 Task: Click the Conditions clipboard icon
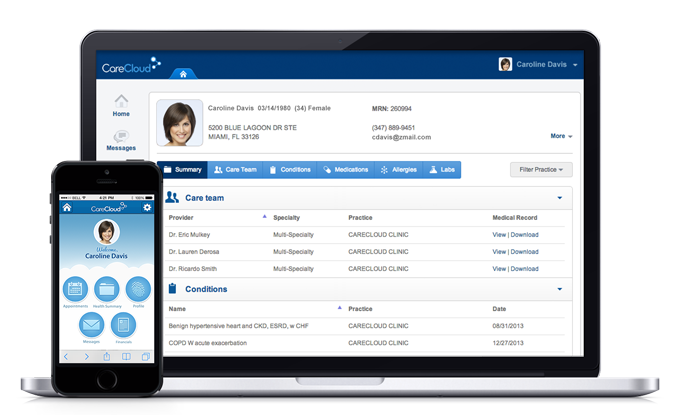pos(172,288)
